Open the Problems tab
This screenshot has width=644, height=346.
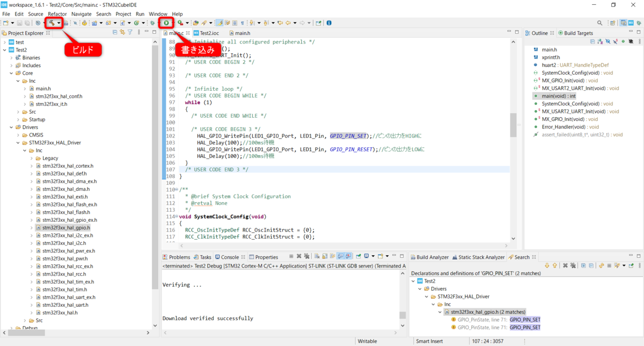(176, 257)
